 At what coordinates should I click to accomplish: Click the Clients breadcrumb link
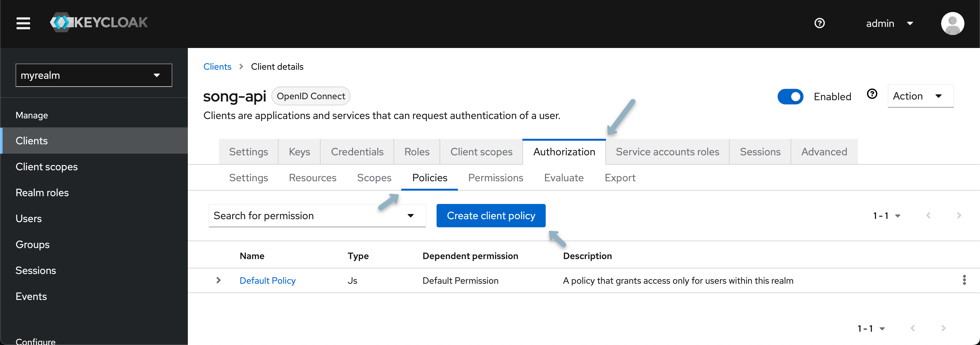pyautogui.click(x=217, y=67)
